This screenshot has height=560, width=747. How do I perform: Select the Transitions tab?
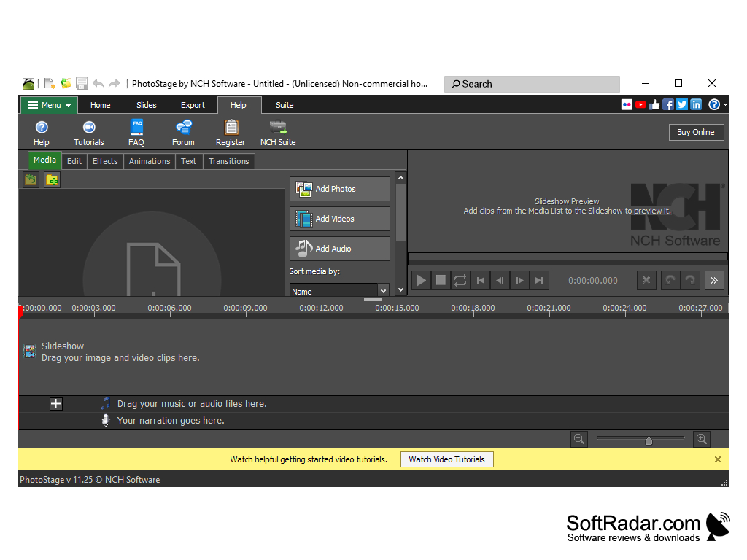coord(228,161)
